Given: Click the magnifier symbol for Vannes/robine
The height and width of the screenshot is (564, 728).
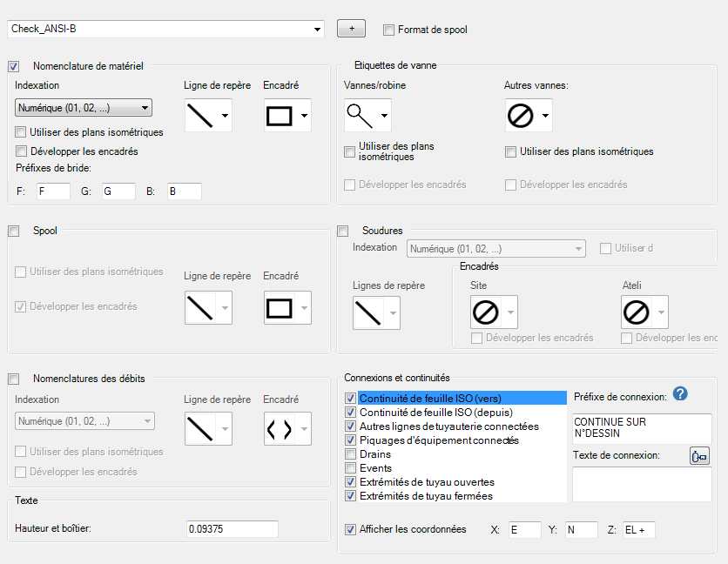Looking at the screenshot, I should pos(359,115).
